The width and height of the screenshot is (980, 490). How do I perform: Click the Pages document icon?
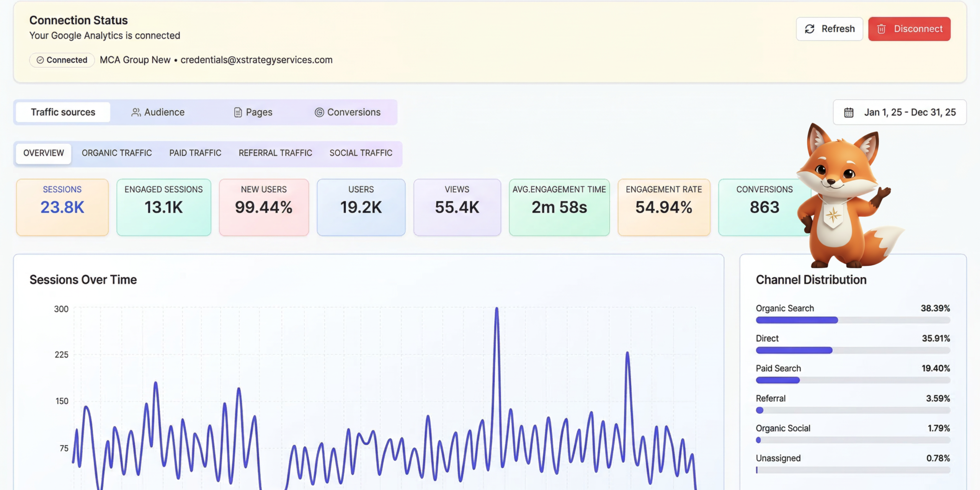point(238,112)
